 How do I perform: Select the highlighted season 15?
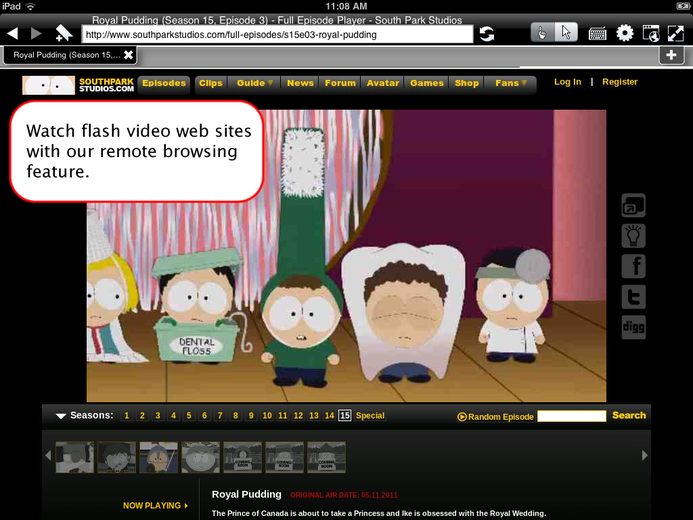(345, 415)
